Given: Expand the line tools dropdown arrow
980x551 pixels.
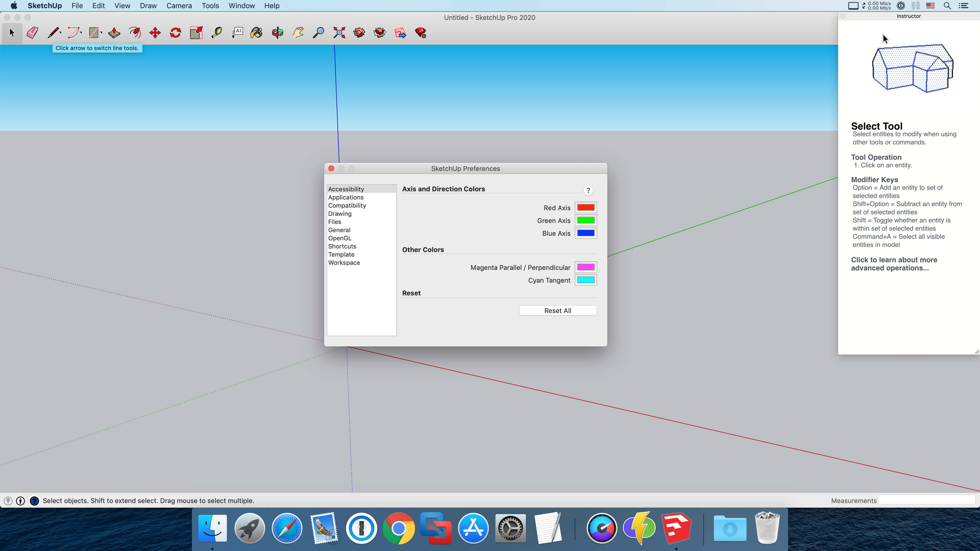Looking at the screenshot, I should pyautogui.click(x=61, y=33).
